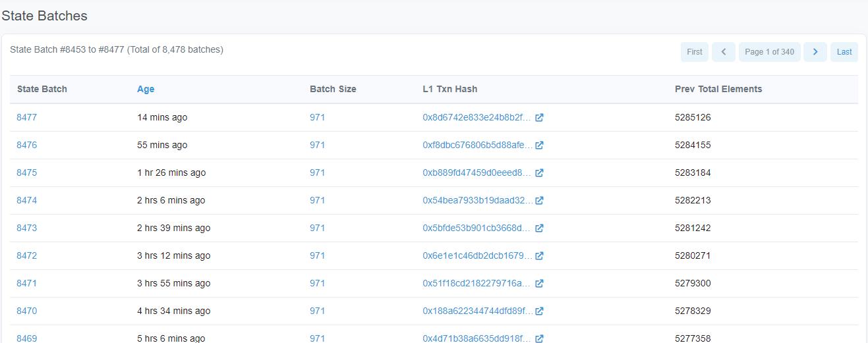Open state batch 8470 link
Screen dimensions: 868x343
(27, 311)
